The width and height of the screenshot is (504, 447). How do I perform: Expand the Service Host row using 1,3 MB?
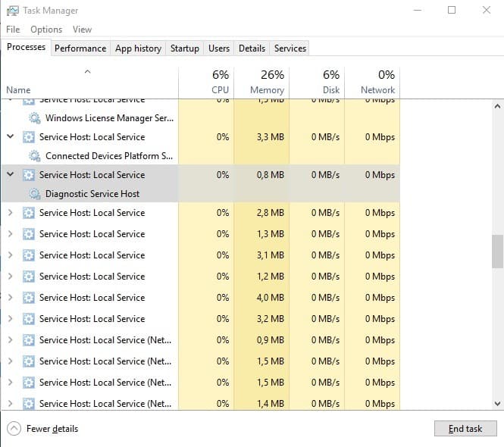point(11,234)
